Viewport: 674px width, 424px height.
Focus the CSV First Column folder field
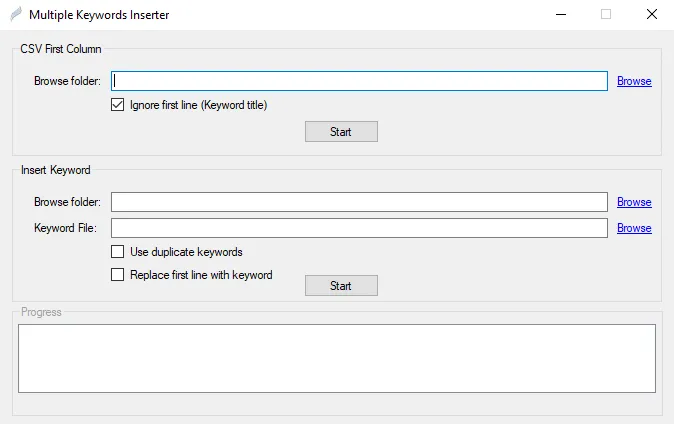click(359, 81)
